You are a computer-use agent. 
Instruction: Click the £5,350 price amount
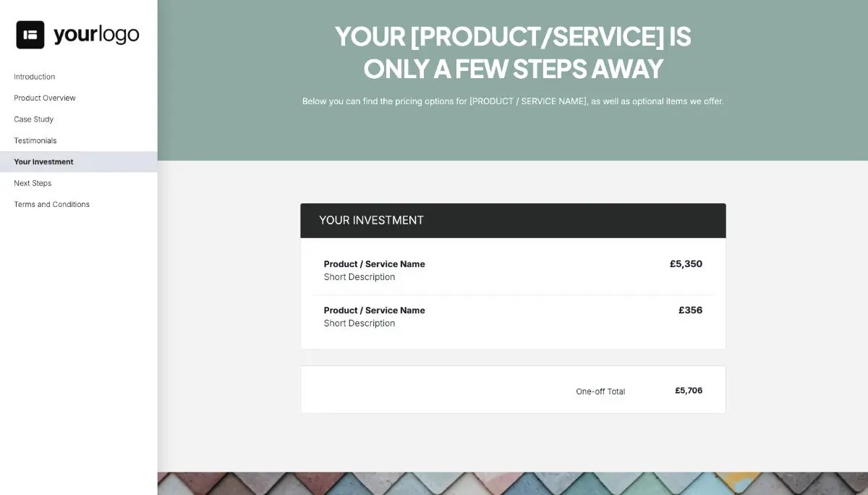click(686, 263)
